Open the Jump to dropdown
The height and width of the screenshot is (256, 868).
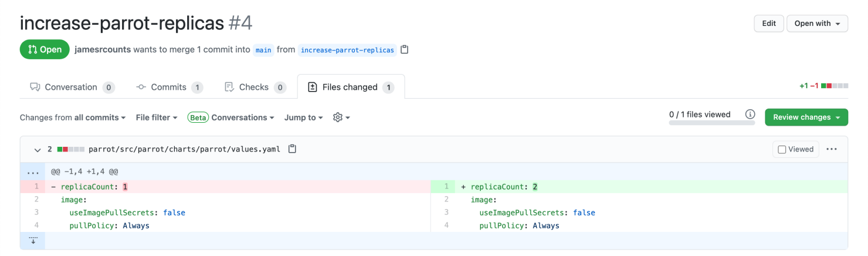[x=304, y=117]
